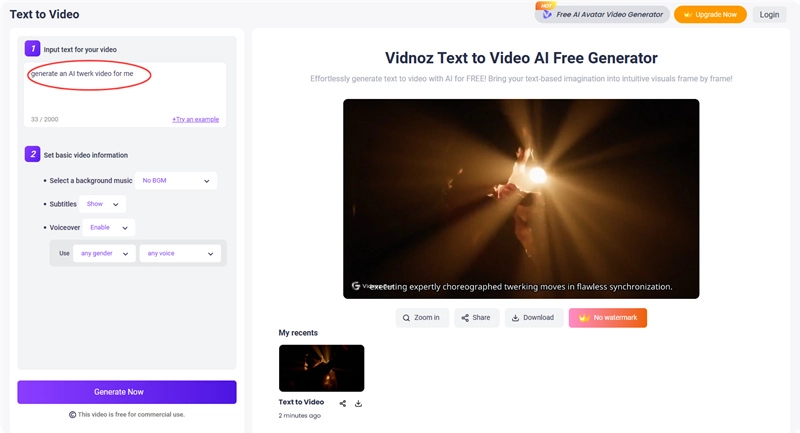The image size is (800, 433).
Task: Click the Zoom in button
Action: pos(422,318)
